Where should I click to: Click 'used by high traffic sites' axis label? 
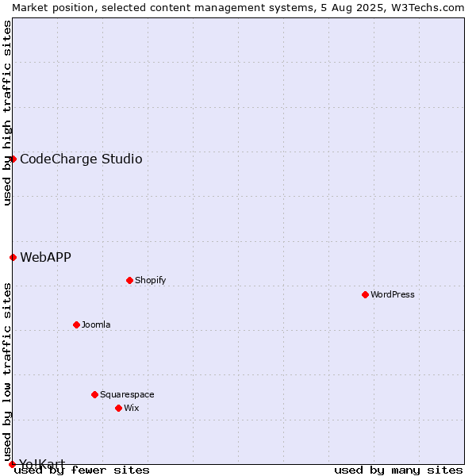coord(6,113)
